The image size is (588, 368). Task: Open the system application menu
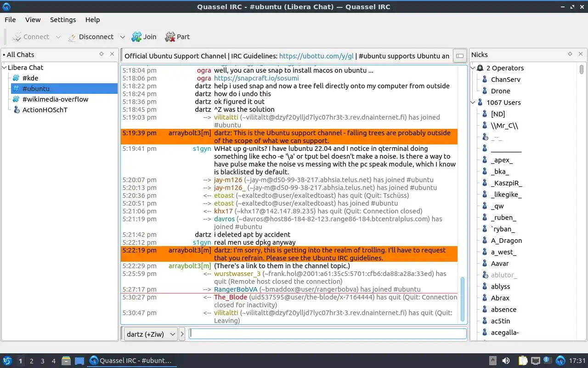(x=7, y=361)
